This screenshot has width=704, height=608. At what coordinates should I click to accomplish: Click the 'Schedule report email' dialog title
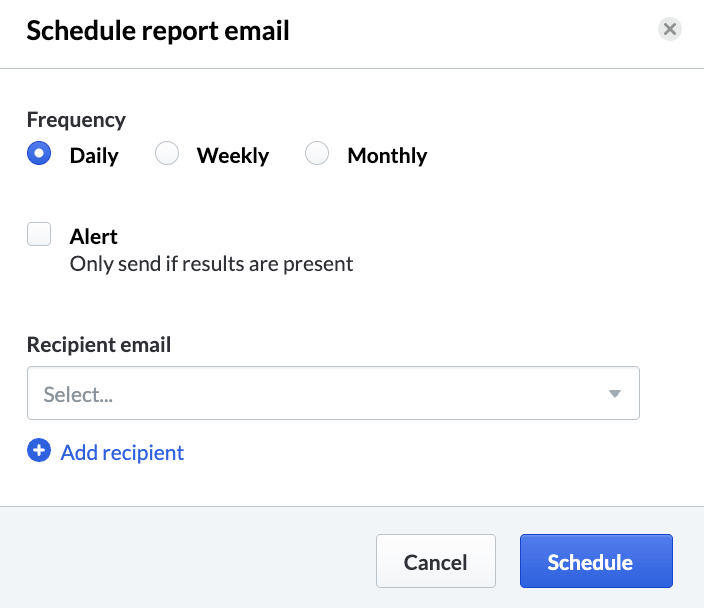(158, 31)
